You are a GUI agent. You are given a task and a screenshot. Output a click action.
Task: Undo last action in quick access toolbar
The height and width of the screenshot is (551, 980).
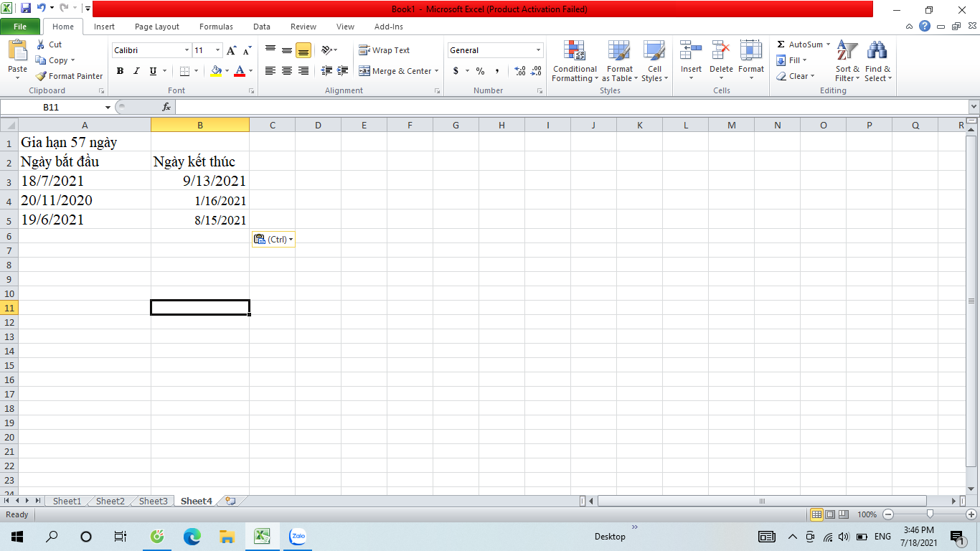pyautogui.click(x=41, y=9)
